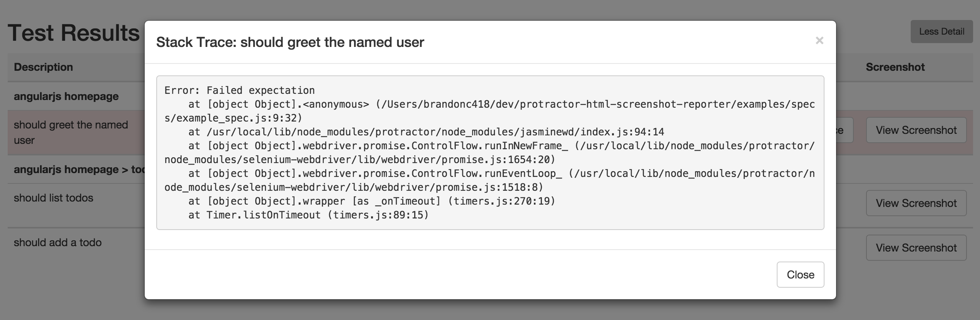The height and width of the screenshot is (320, 980).
Task: View Screenshot for 'should list todos'
Action: (916, 203)
